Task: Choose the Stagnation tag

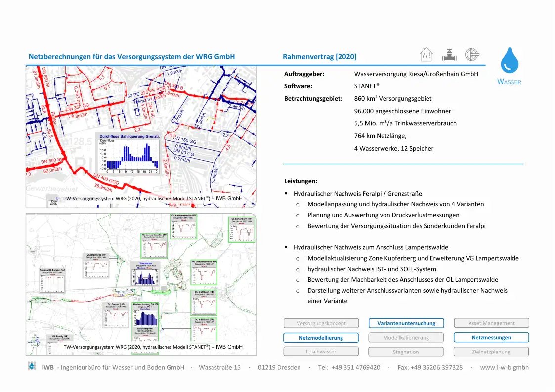Action: [406, 352]
